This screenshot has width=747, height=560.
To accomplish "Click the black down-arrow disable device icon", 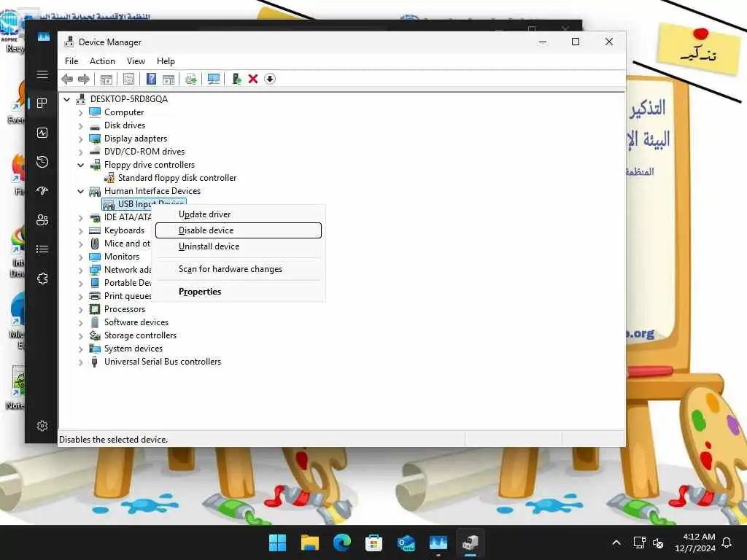I will point(270,79).
